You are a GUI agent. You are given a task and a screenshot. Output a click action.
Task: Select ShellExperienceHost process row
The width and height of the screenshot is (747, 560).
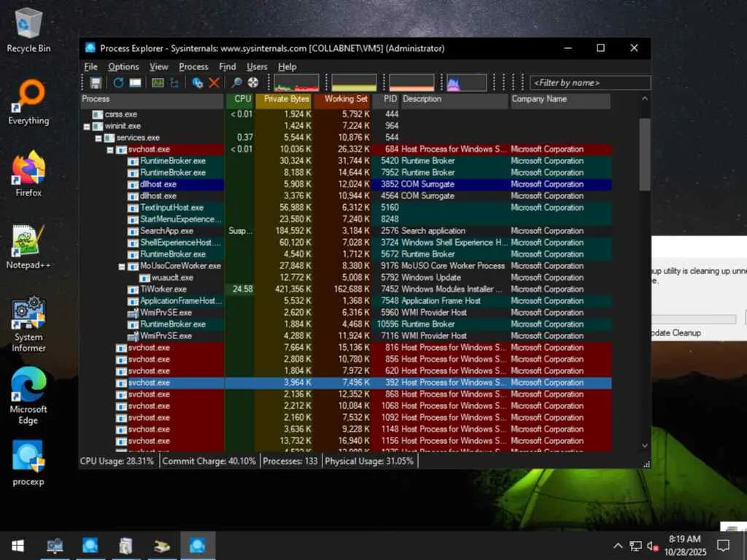345,242
